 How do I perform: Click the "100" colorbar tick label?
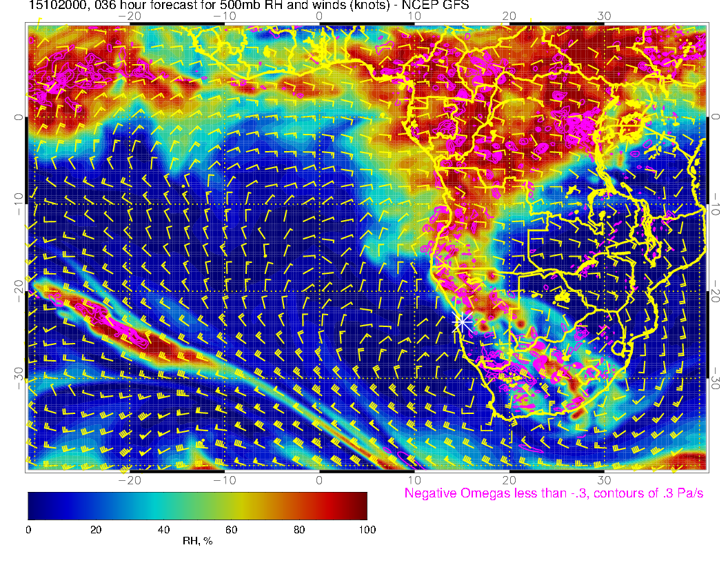[x=367, y=529]
